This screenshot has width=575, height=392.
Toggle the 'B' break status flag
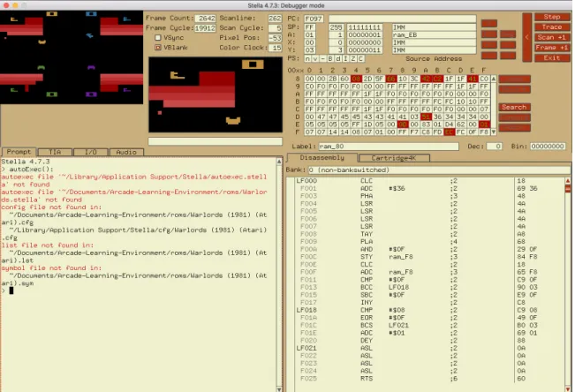tap(330, 58)
